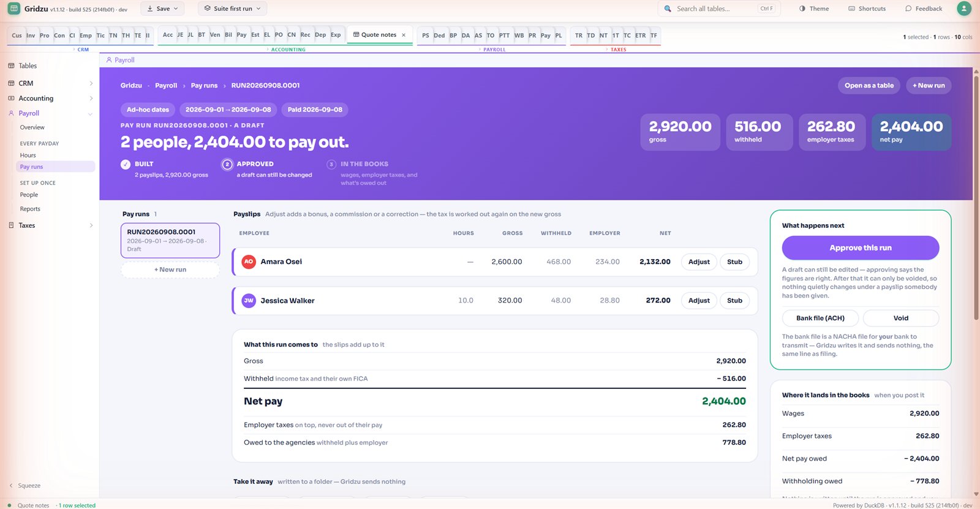The height and width of the screenshot is (509, 980).
Task: Click Jessica Walker's JW avatar
Action: click(249, 301)
